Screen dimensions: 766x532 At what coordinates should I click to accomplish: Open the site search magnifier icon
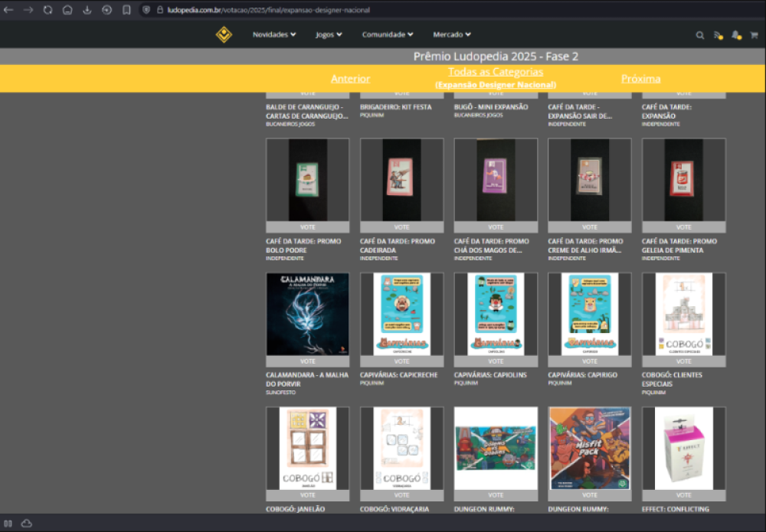tap(700, 35)
